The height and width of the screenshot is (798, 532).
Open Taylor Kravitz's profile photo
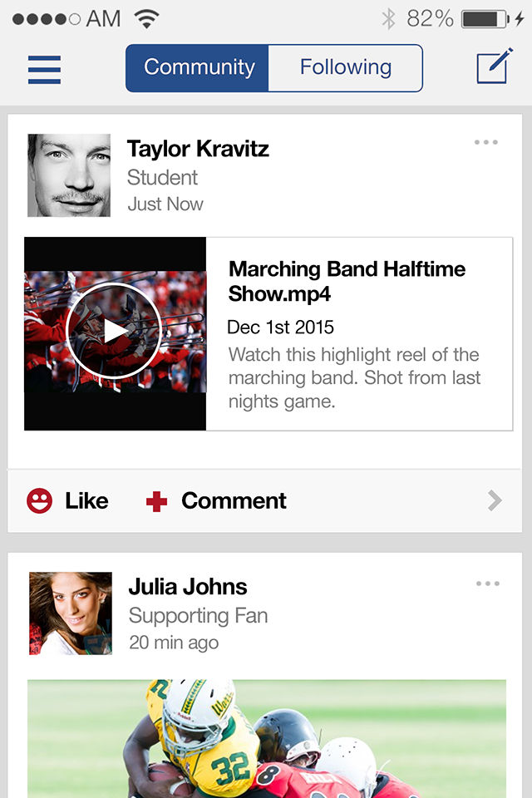[69, 175]
